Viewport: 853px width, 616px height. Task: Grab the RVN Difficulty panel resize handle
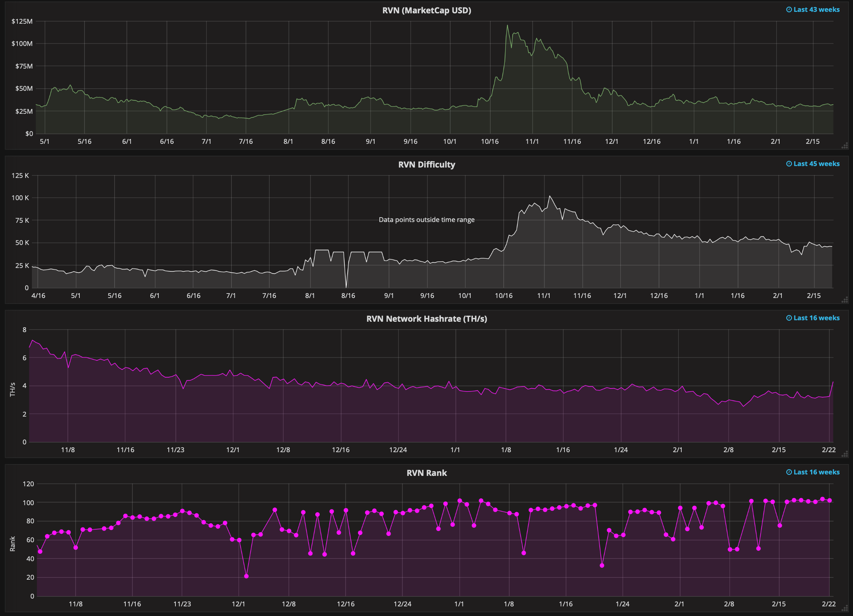pyautogui.click(x=844, y=299)
